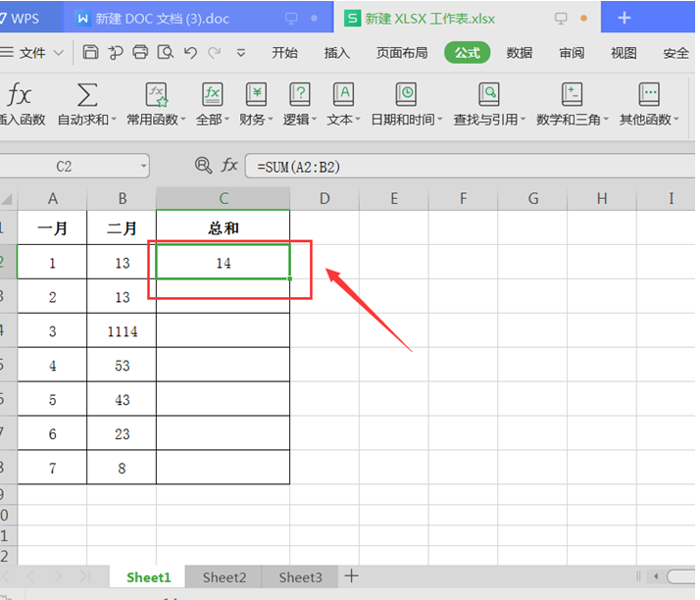Select the cell containing 23

122,433
